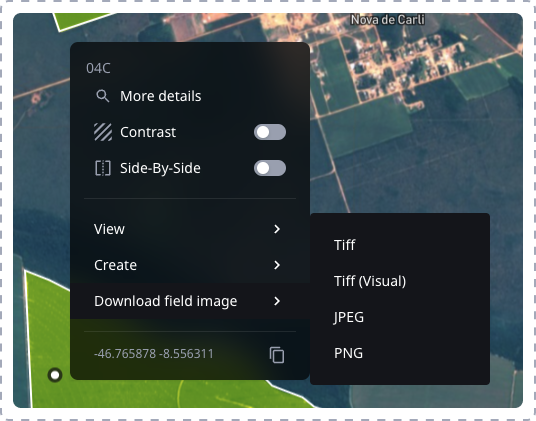536x421 pixels.
Task: Click the Download field image chevron
Action: click(277, 301)
